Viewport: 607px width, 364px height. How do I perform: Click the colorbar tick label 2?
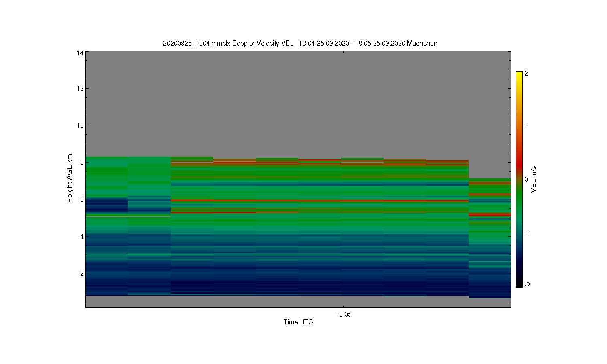[526, 74]
